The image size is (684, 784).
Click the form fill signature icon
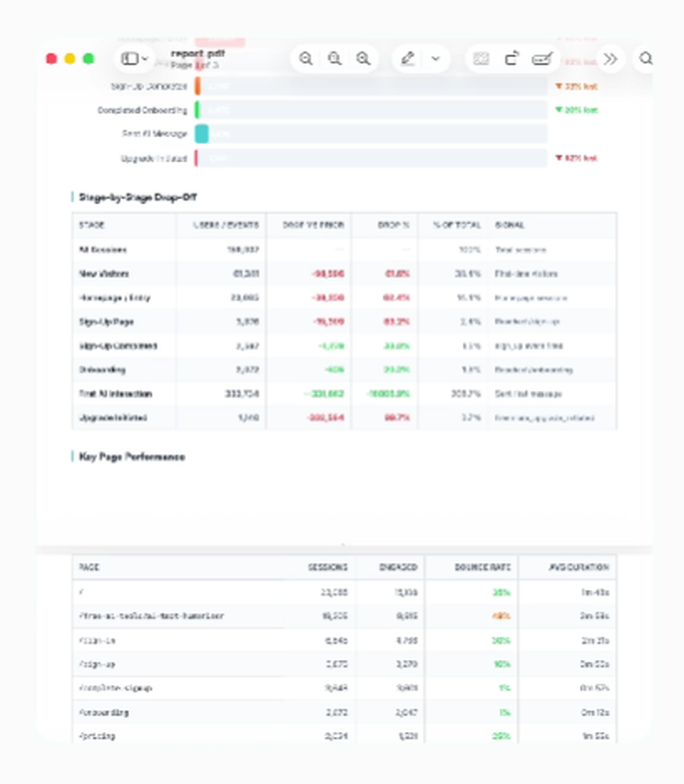542,59
